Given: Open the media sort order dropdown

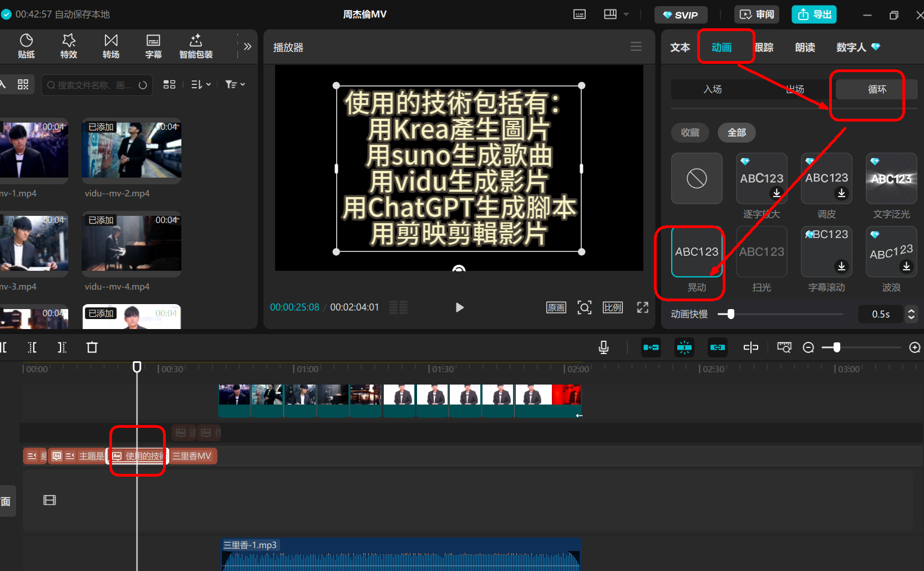Looking at the screenshot, I should point(201,84).
